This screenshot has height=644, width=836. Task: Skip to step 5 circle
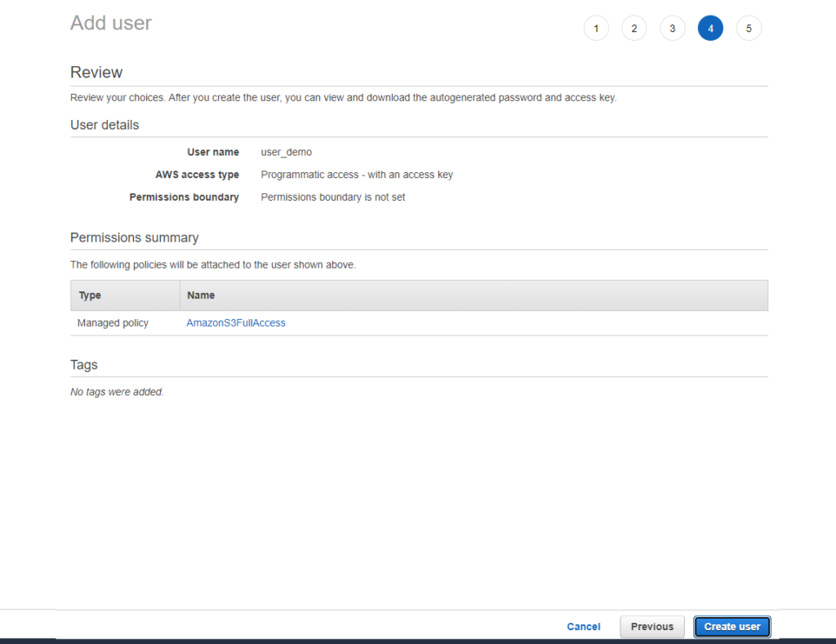tap(749, 29)
